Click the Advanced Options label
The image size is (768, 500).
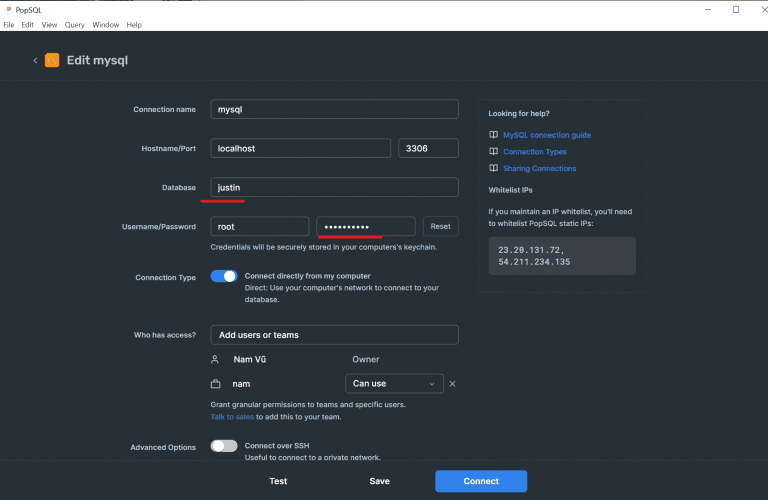(163, 447)
